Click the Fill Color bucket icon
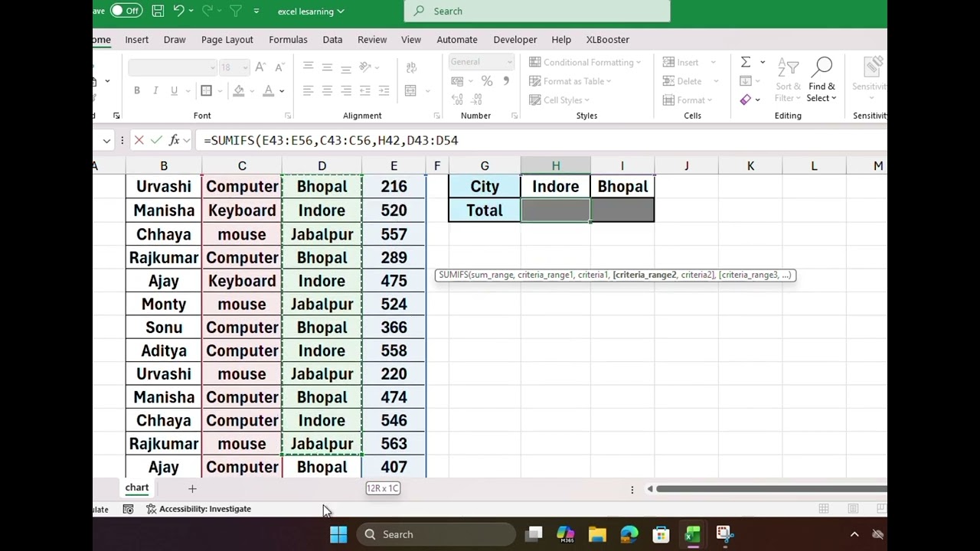Image resolution: width=980 pixels, height=551 pixels. (239, 90)
